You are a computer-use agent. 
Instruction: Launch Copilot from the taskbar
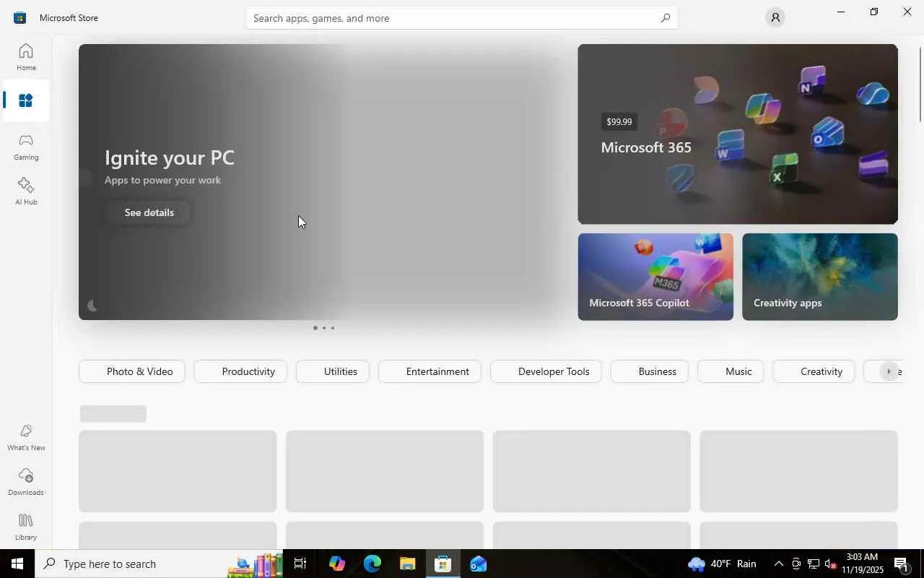(x=336, y=564)
